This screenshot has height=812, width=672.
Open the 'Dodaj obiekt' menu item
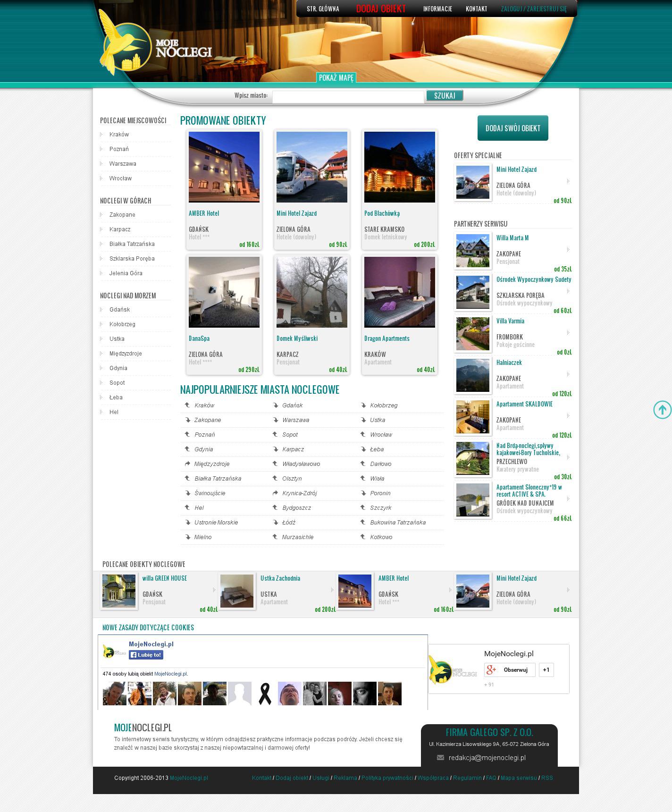pos(381,8)
